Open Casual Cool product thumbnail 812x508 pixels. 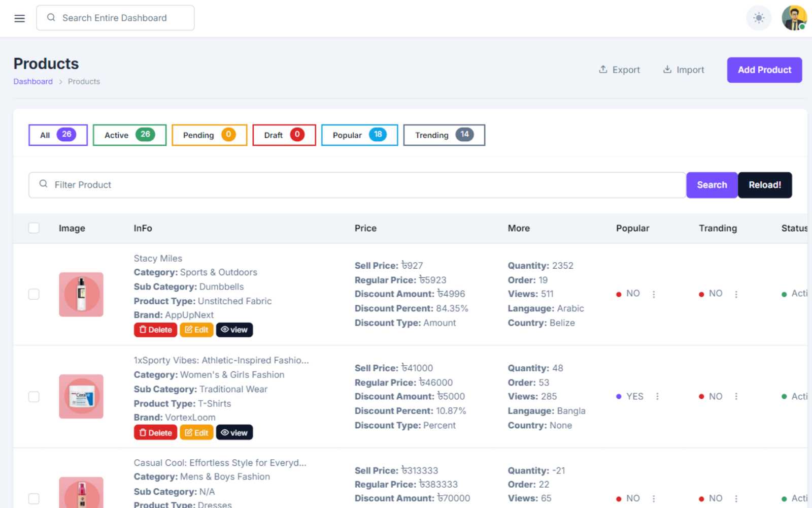81,492
